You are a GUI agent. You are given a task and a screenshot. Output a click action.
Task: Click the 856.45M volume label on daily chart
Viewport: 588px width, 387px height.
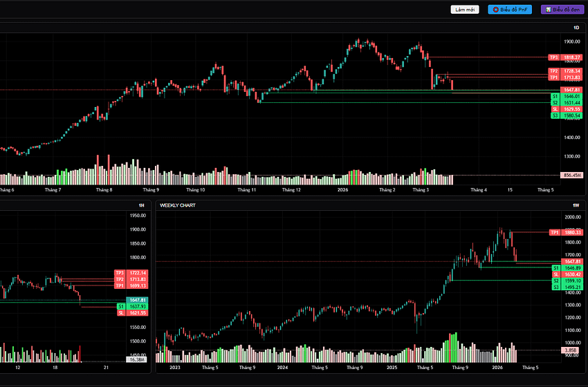click(571, 176)
